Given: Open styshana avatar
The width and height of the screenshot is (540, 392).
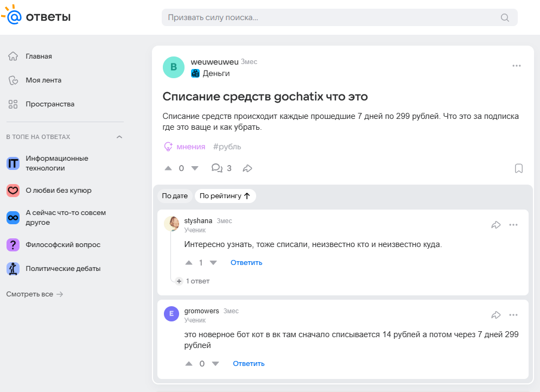Looking at the screenshot, I should tap(171, 224).
